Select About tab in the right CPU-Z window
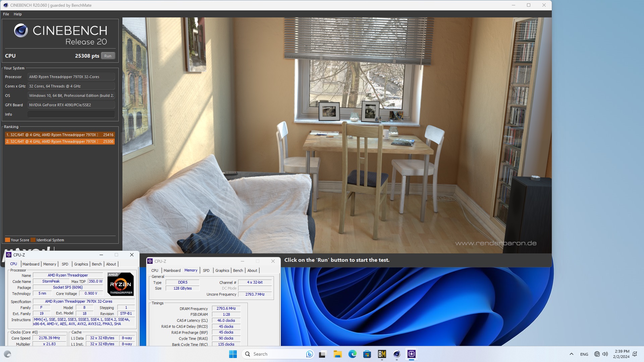The height and width of the screenshot is (362, 644). coord(252,270)
